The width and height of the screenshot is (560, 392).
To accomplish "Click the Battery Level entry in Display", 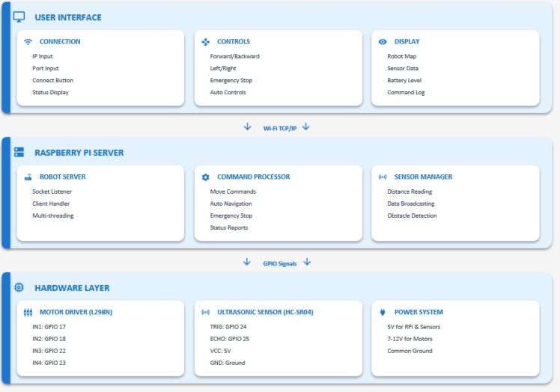I will click(x=404, y=80).
